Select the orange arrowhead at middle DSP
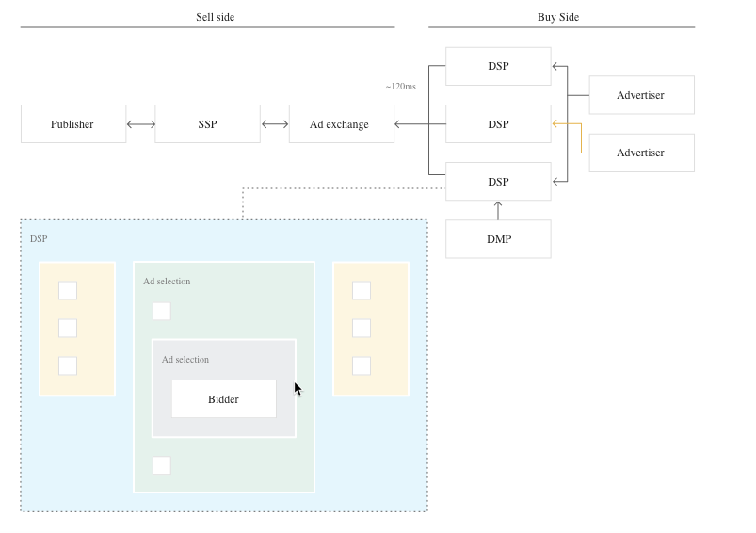 pyautogui.click(x=555, y=124)
